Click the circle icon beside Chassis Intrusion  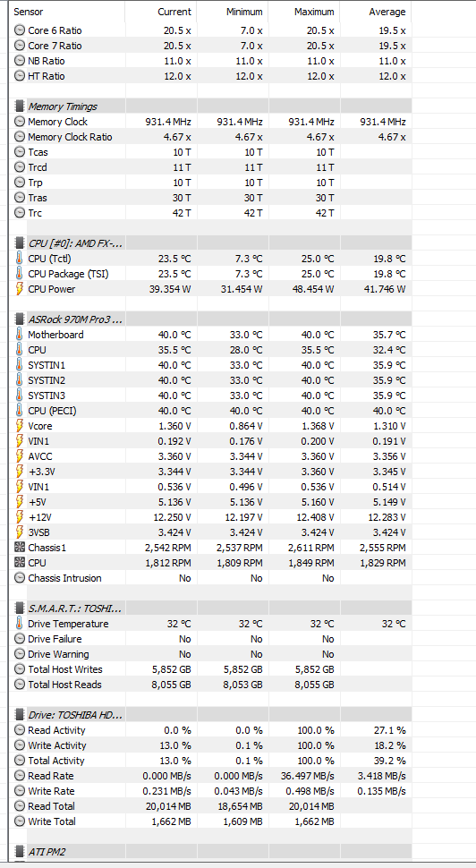click(x=20, y=578)
